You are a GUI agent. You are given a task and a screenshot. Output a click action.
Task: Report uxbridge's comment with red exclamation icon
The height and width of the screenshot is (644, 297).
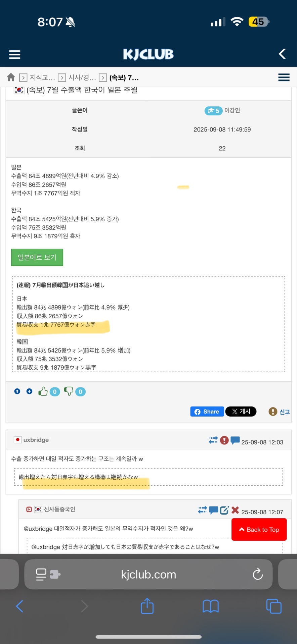224,440
